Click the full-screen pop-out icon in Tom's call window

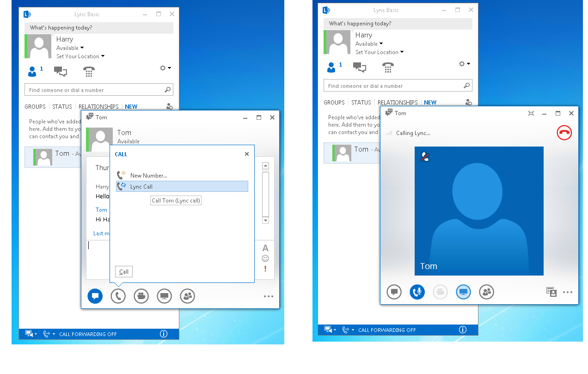point(531,113)
